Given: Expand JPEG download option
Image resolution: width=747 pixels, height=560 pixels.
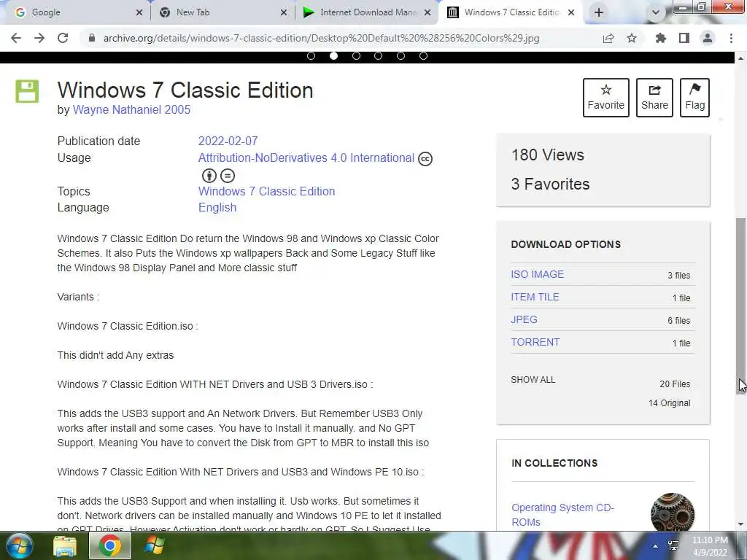Looking at the screenshot, I should click(524, 319).
